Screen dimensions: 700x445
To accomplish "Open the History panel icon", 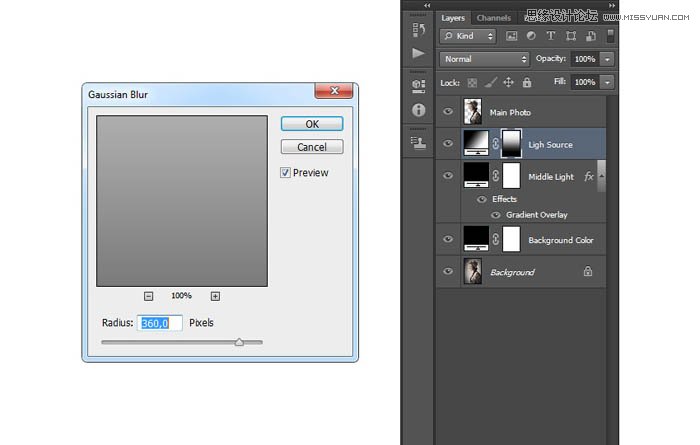I will pos(417,30).
